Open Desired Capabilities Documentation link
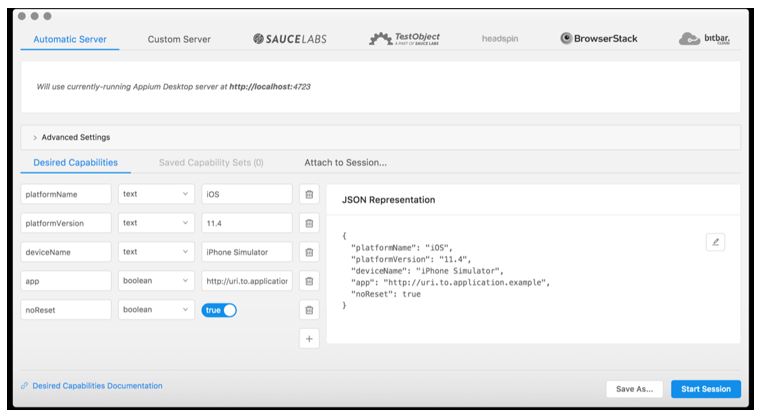 96,386
